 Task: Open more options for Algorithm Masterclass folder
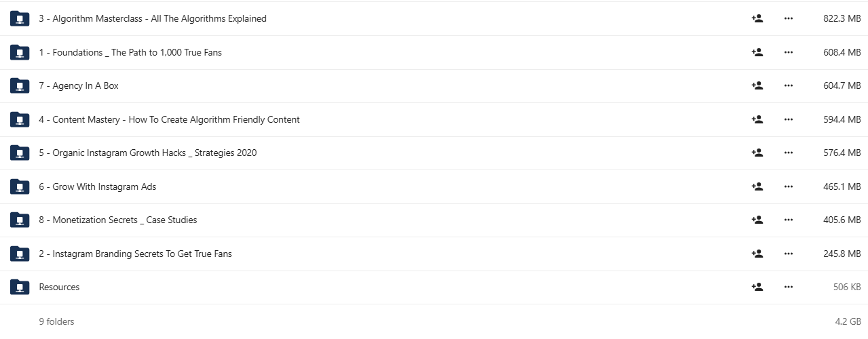(x=788, y=18)
